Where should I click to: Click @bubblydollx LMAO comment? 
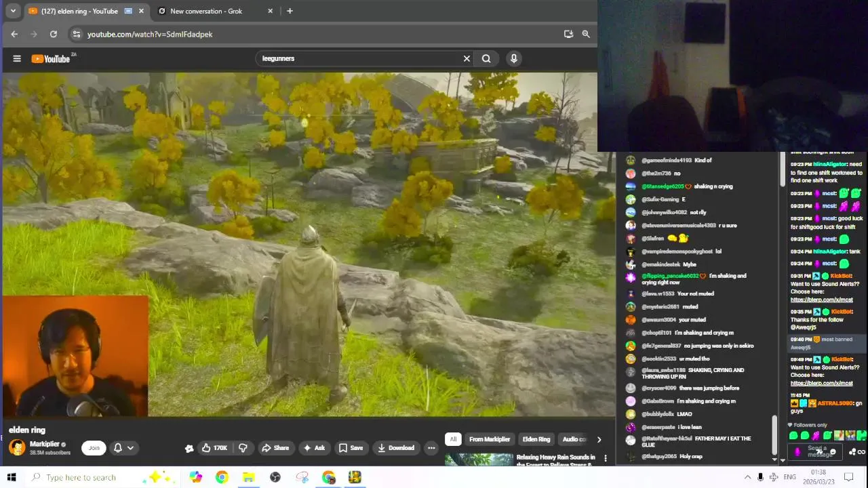[667, 414]
